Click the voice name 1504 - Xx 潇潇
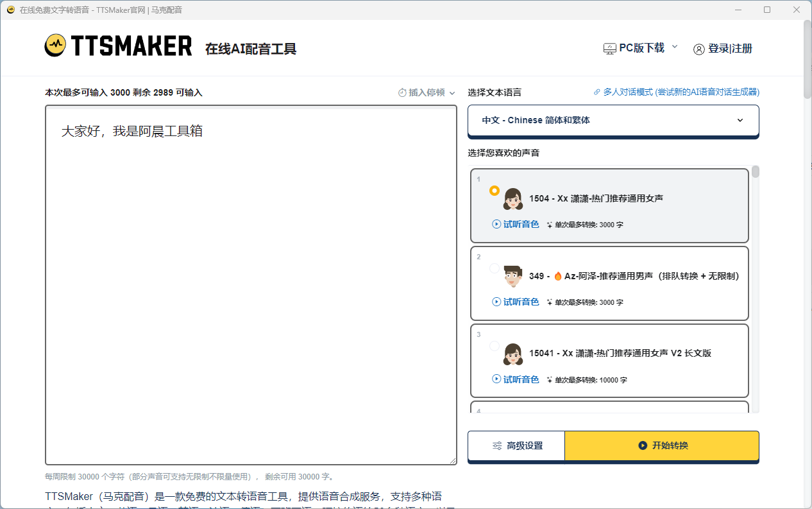 pyautogui.click(x=596, y=198)
